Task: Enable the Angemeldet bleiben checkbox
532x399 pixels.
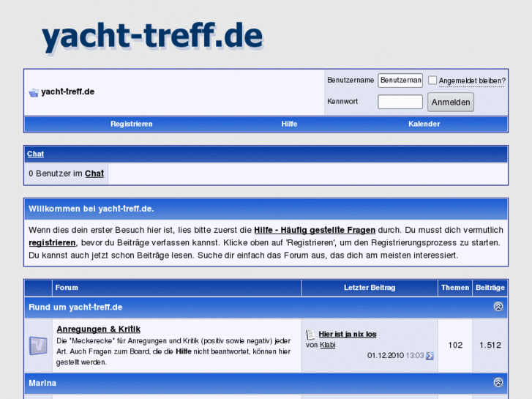Action: pyautogui.click(x=432, y=80)
